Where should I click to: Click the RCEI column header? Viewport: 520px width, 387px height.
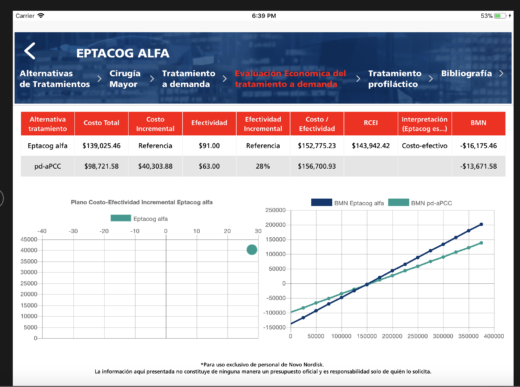371,124
